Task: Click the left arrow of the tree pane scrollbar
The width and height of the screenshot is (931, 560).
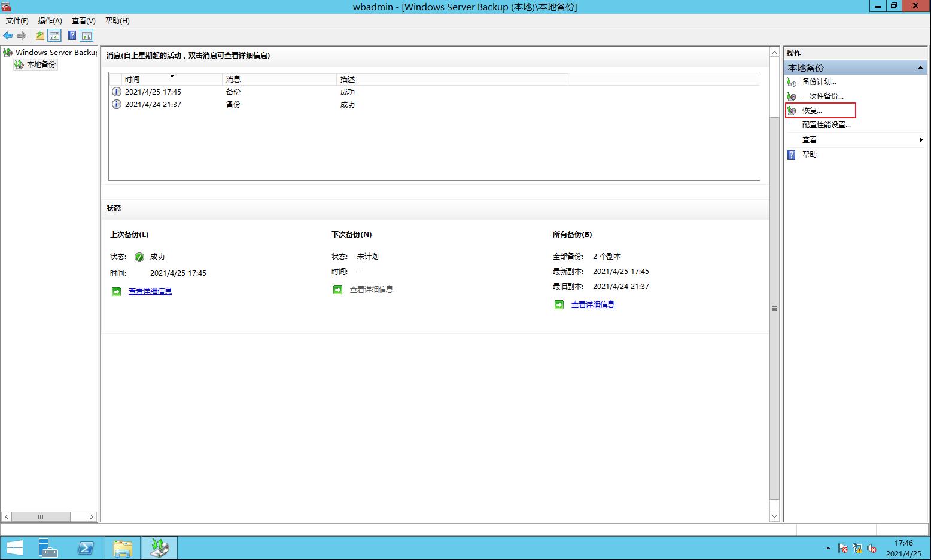Action: point(6,516)
